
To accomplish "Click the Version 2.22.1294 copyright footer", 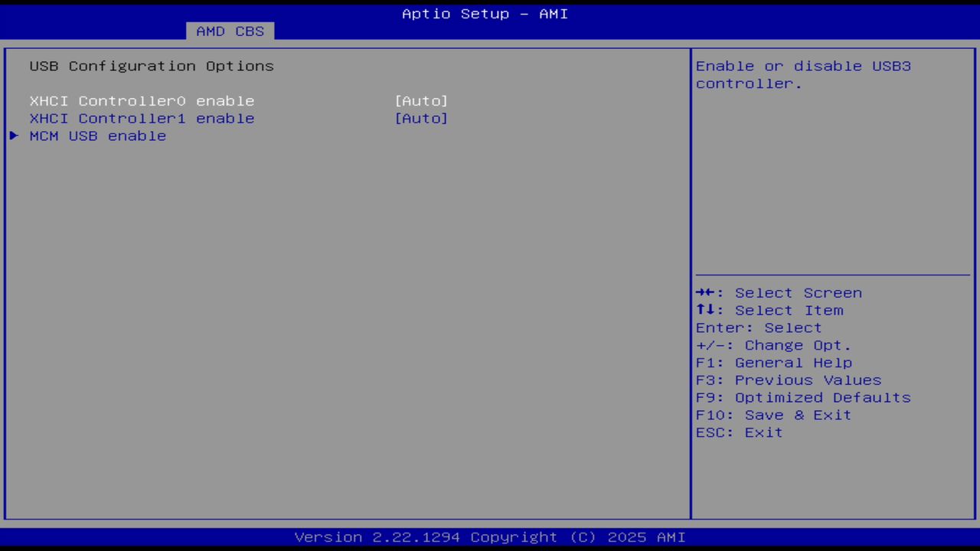I will point(490,537).
